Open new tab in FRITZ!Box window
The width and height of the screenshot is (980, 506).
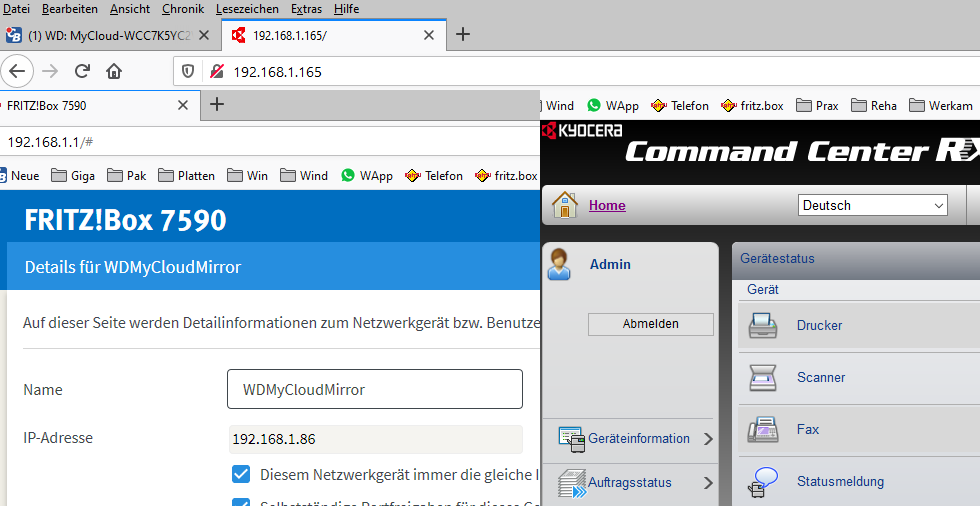(x=216, y=104)
